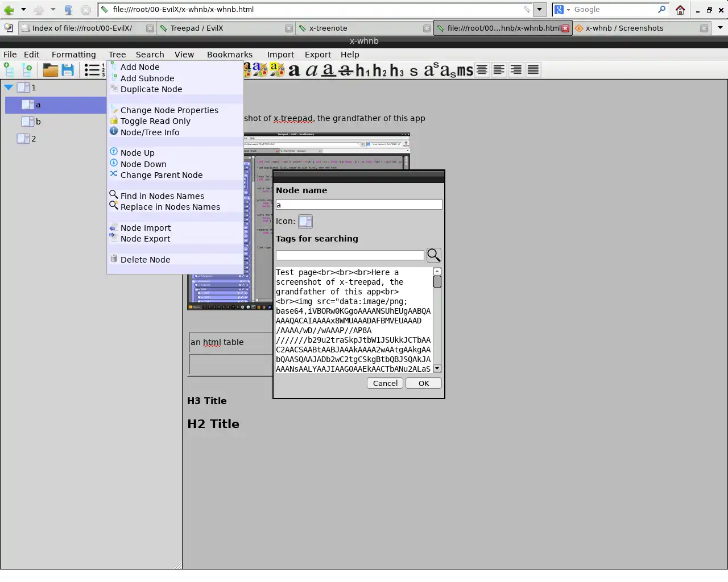
Task: Click the tags search magnifier icon
Action: (434, 255)
